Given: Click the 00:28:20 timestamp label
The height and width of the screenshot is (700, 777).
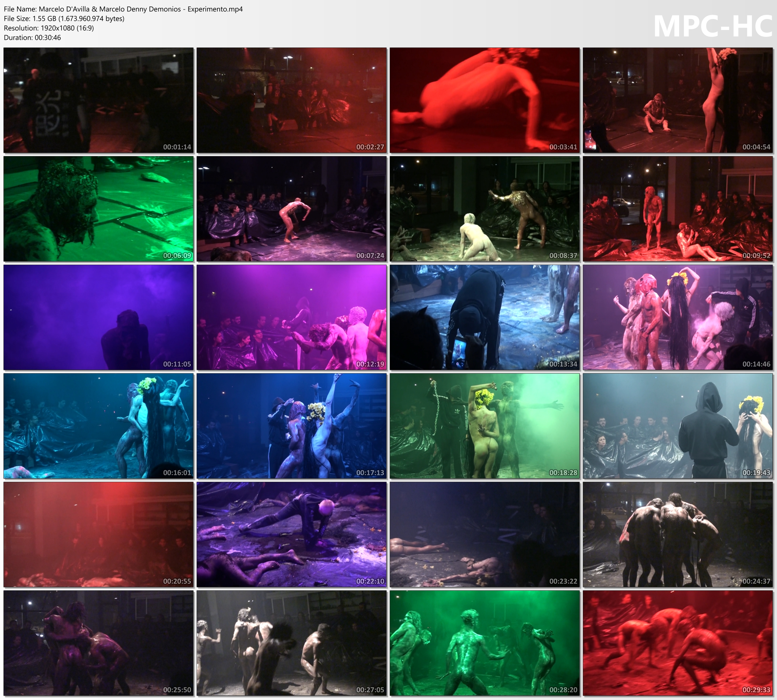Looking at the screenshot, I should coord(563,690).
